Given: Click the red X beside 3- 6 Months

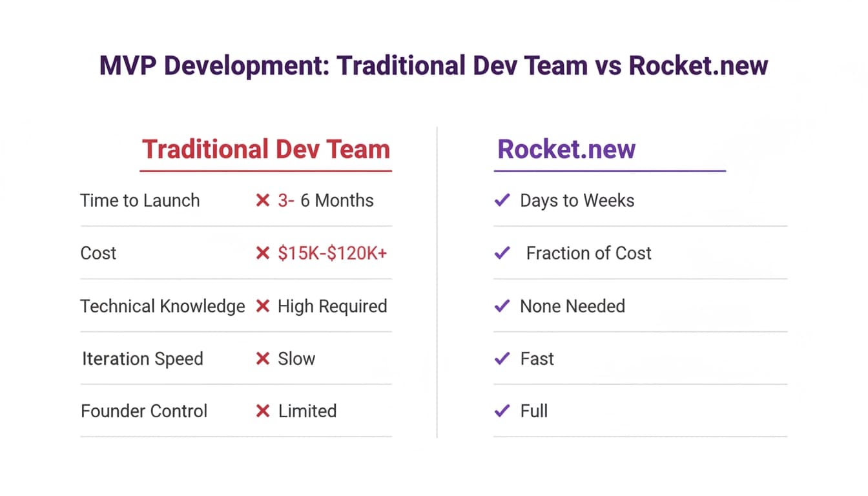Looking at the screenshot, I should [x=262, y=201].
